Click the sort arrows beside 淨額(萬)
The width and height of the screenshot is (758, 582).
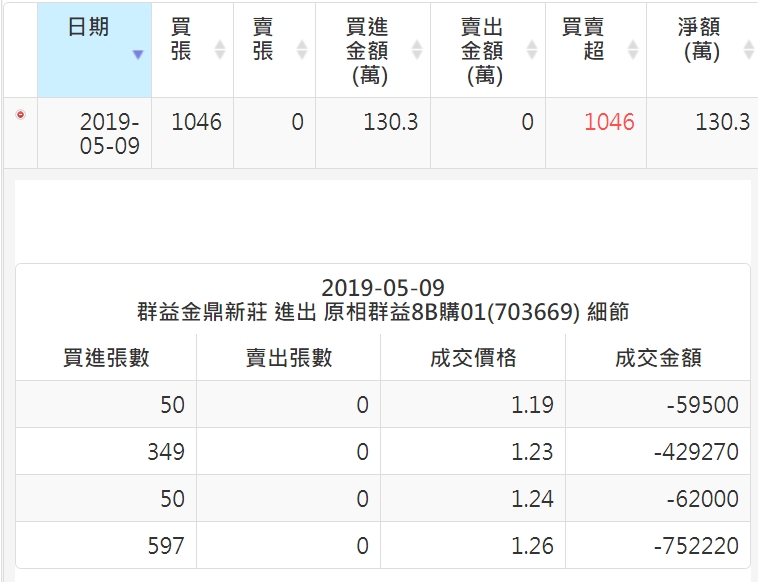(749, 50)
